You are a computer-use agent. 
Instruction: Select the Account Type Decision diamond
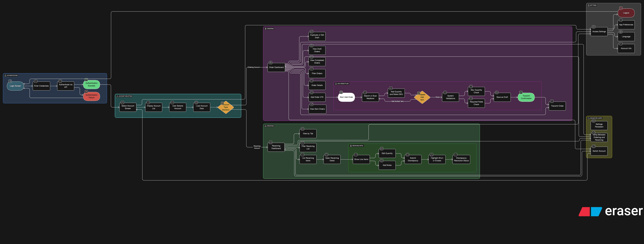coord(226,108)
